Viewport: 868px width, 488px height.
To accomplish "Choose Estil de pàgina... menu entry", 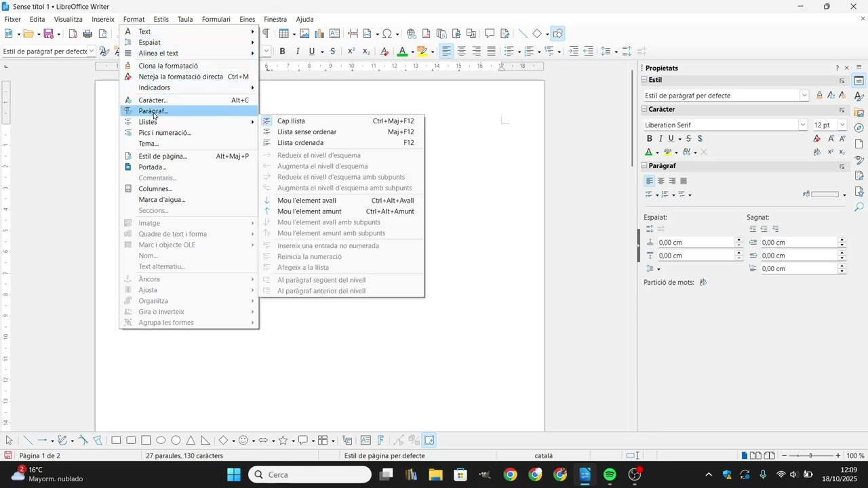I will [x=189, y=157].
